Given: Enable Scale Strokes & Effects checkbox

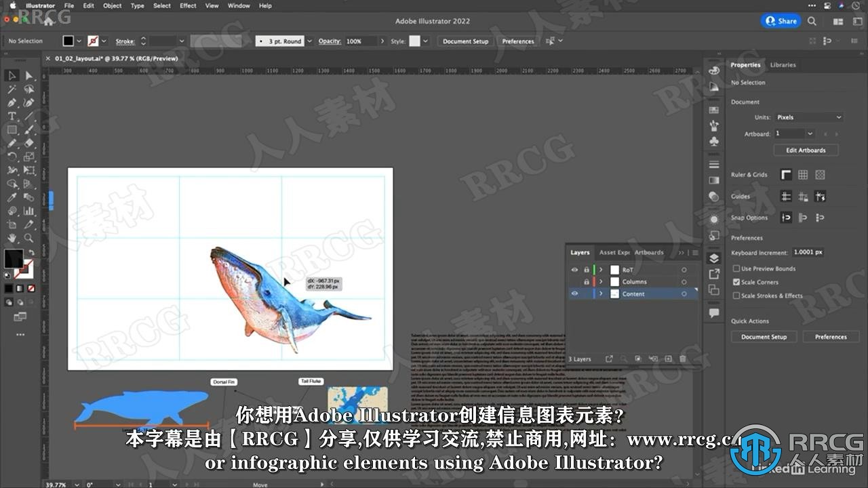Looking at the screenshot, I should click(736, 296).
